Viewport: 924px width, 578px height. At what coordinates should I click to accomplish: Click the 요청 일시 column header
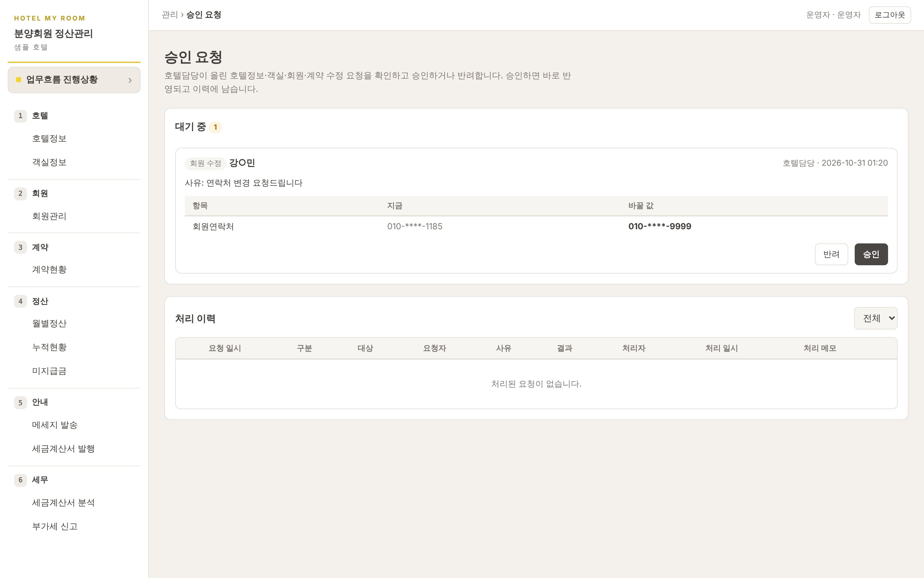pyautogui.click(x=225, y=348)
